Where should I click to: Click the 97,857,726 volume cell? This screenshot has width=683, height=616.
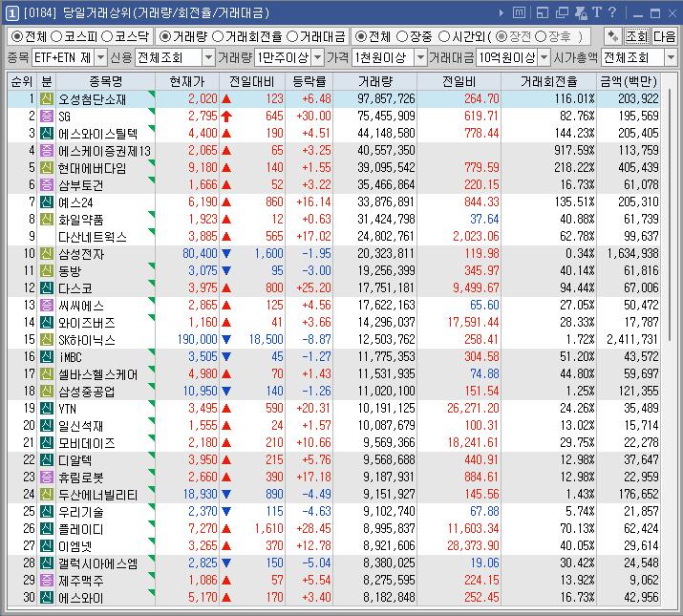[x=386, y=99]
